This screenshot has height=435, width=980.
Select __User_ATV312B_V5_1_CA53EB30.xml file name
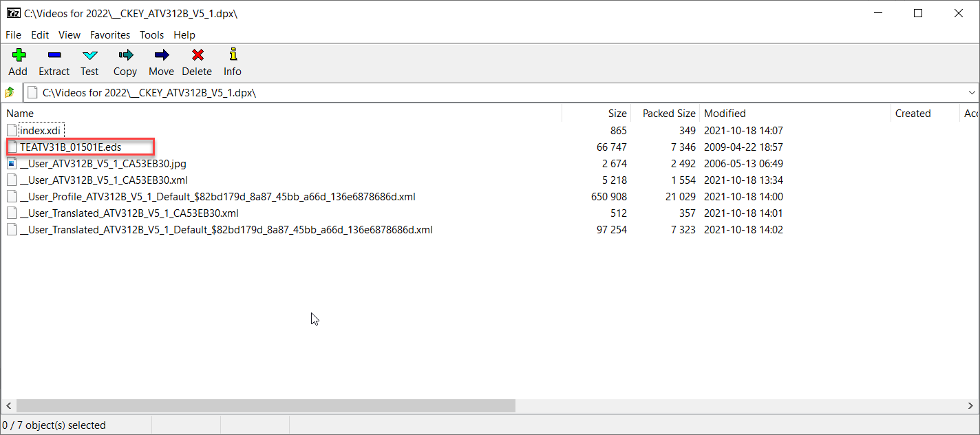(x=104, y=180)
